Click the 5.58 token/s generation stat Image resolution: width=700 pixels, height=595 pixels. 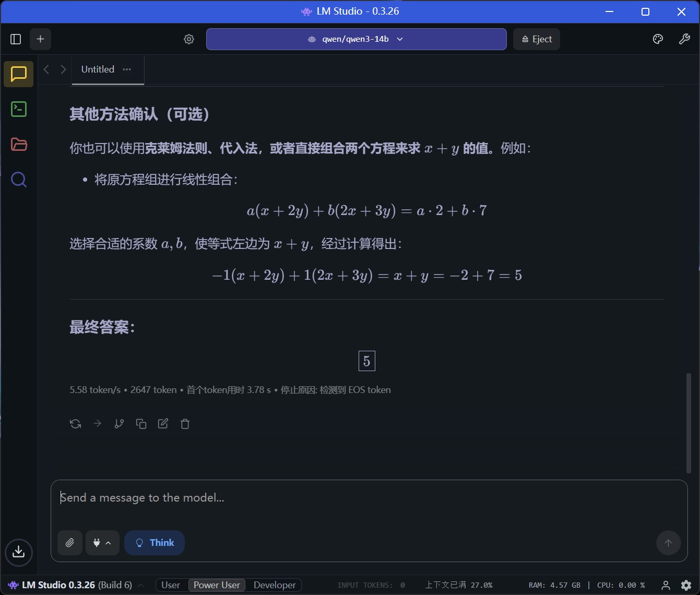point(95,390)
